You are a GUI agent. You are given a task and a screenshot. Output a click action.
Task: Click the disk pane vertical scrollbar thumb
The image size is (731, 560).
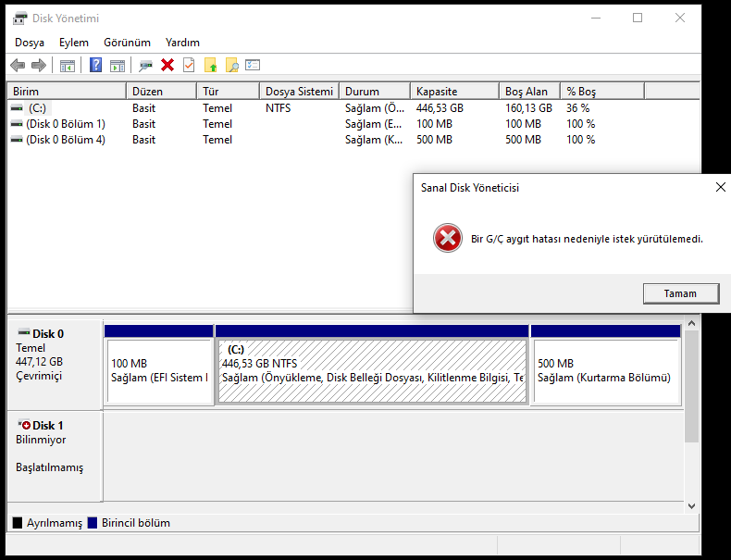pyautogui.click(x=691, y=386)
